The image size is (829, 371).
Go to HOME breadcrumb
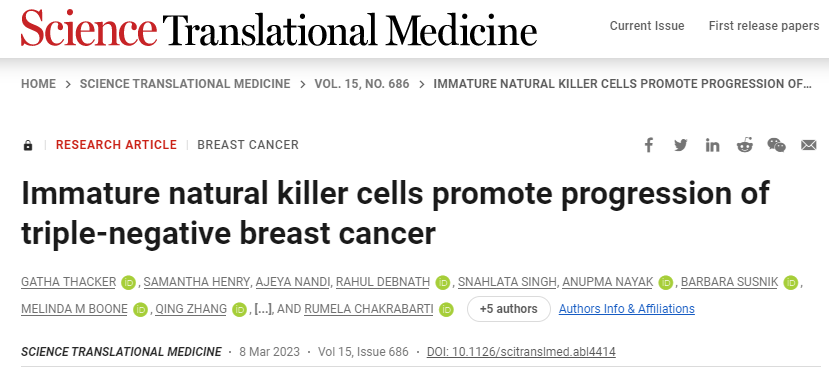point(38,84)
